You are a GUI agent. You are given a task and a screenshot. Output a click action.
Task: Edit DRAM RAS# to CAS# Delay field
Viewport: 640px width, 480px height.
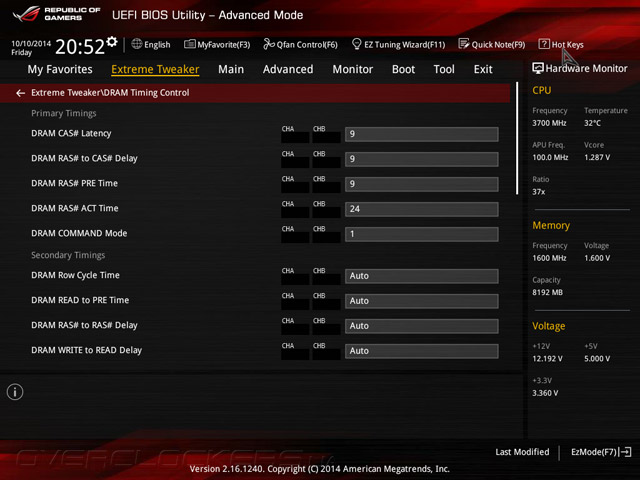(x=422, y=159)
